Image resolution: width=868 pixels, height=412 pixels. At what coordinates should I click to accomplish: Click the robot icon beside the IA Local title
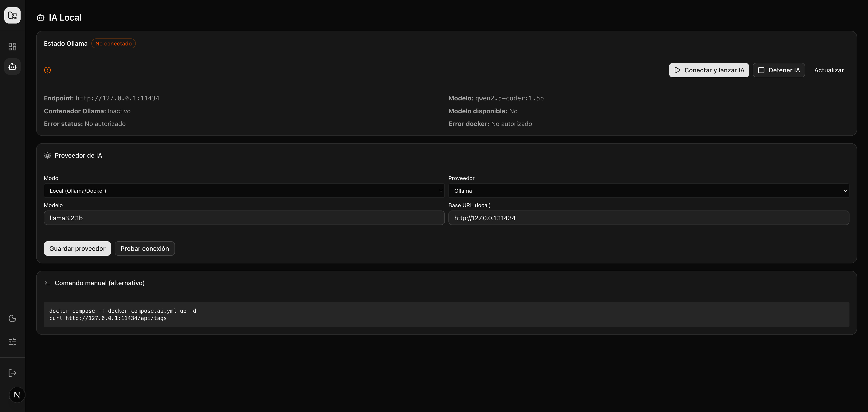pyautogui.click(x=41, y=18)
